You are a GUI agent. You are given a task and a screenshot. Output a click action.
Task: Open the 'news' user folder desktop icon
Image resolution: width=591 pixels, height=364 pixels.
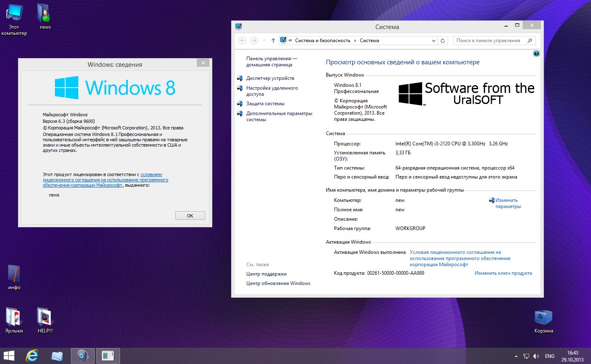click(45, 17)
